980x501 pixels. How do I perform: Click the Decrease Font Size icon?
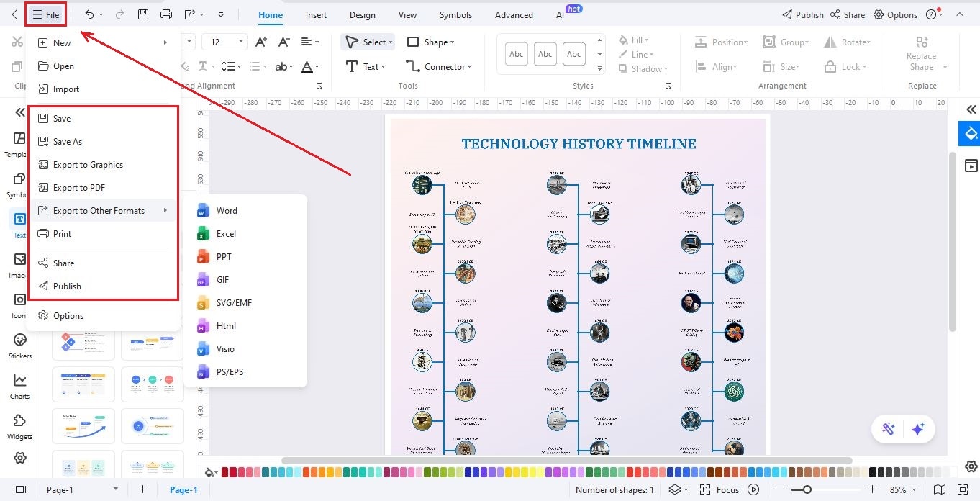[284, 42]
